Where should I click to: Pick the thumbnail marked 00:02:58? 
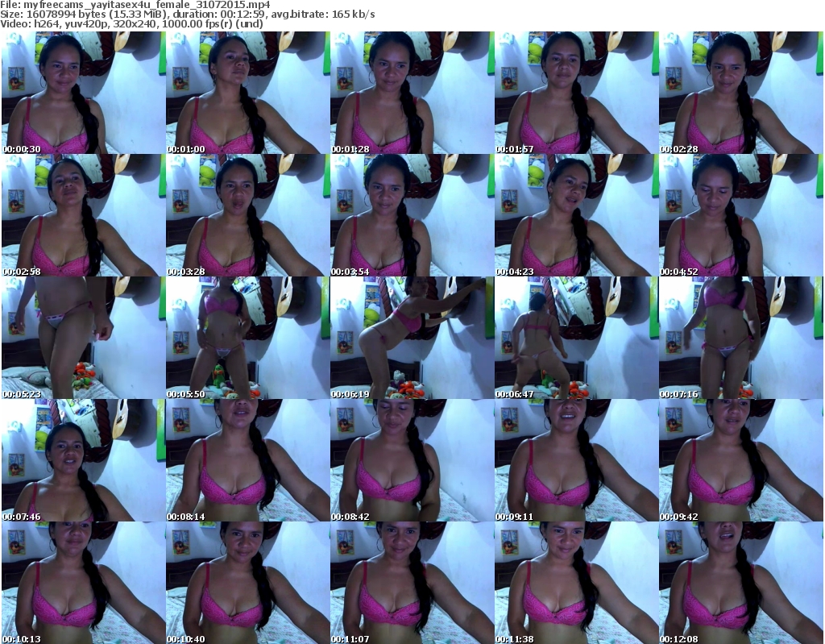[84, 215]
